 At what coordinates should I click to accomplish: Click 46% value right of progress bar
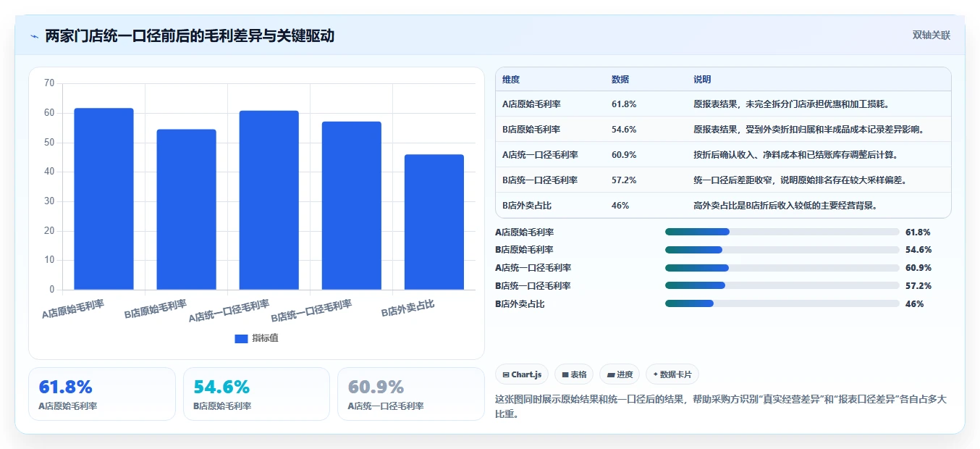point(914,303)
